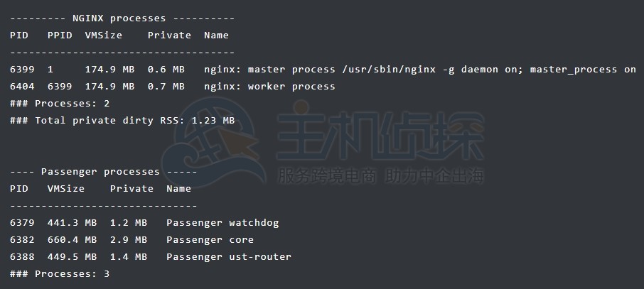Click the Total private dirty RSS line

(x=122, y=121)
